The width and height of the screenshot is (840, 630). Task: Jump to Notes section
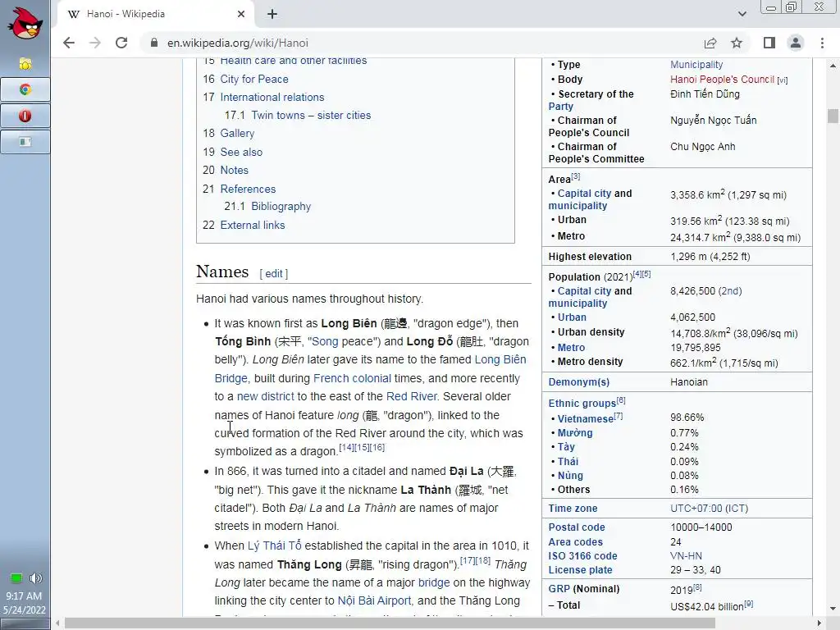[234, 171]
